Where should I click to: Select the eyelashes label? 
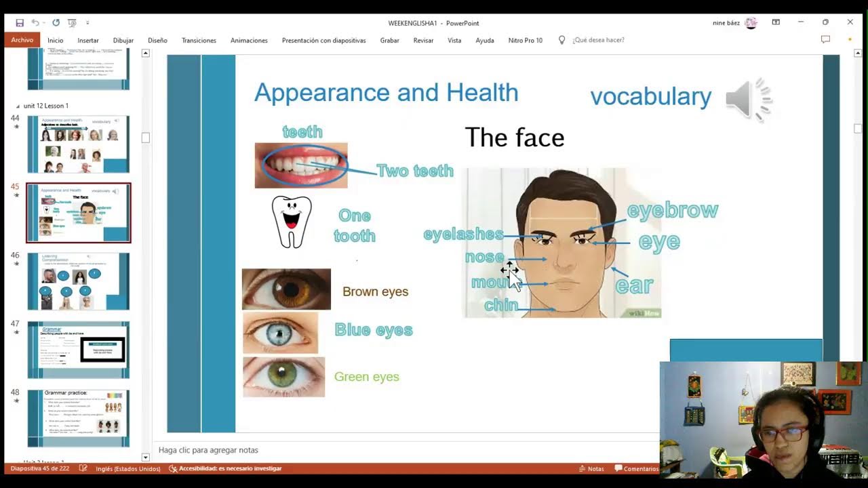click(x=463, y=235)
